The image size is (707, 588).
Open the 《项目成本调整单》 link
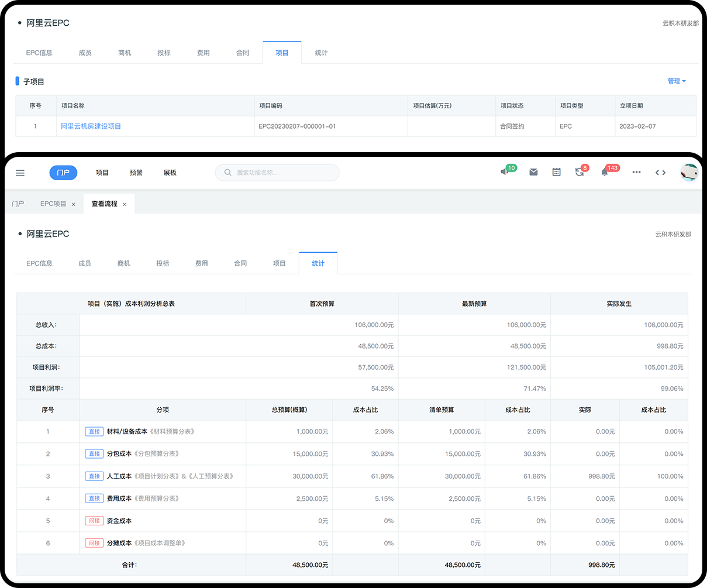point(160,543)
